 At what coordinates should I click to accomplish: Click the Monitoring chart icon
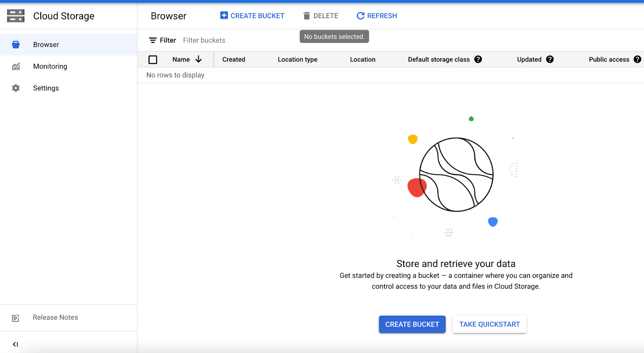pyautogui.click(x=16, y=66)
